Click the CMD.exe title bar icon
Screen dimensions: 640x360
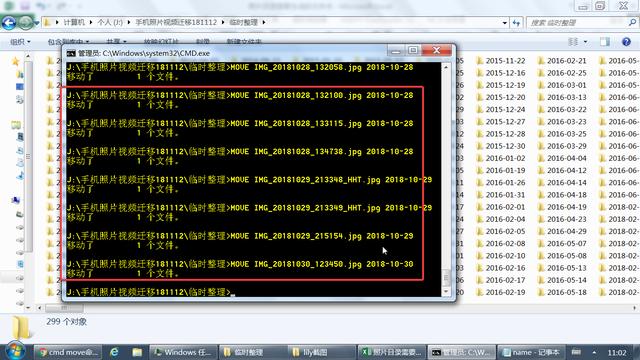pyautogui.click(x=71, y=53)
